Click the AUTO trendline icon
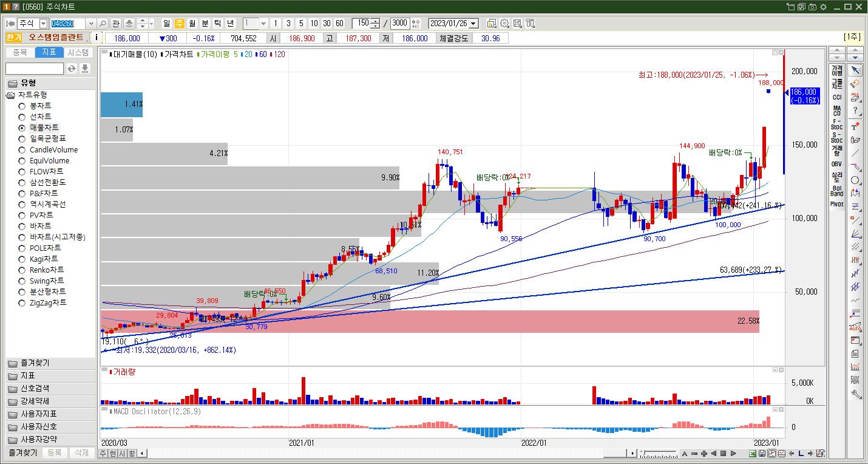The height and width of the screenshot is (464, 868). 855,327
